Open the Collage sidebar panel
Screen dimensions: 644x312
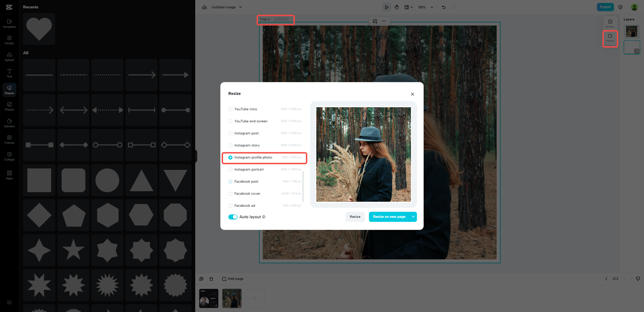(9, 156)
